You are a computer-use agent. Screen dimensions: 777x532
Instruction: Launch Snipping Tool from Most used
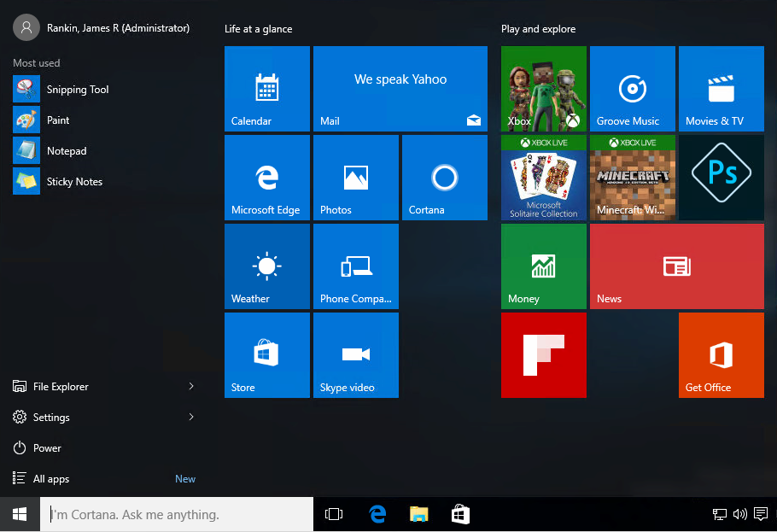pos(104,90)
